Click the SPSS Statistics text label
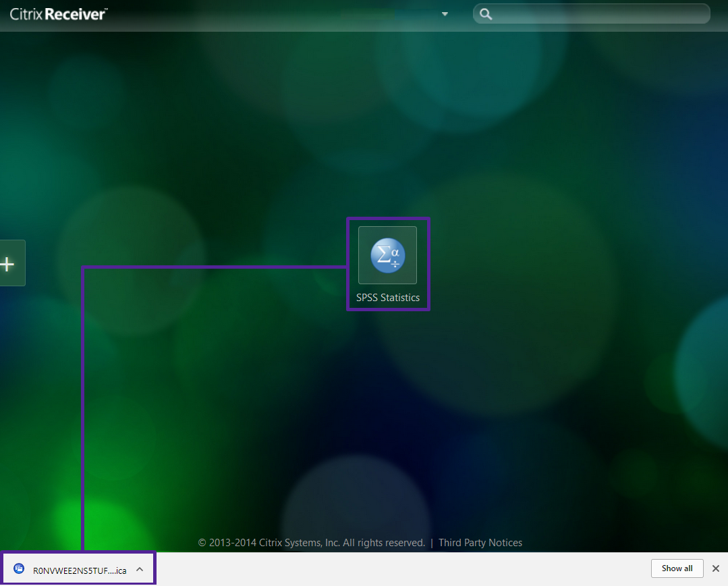Image resolution: width=728 pixels, height=586 pixels. (388, 298)
